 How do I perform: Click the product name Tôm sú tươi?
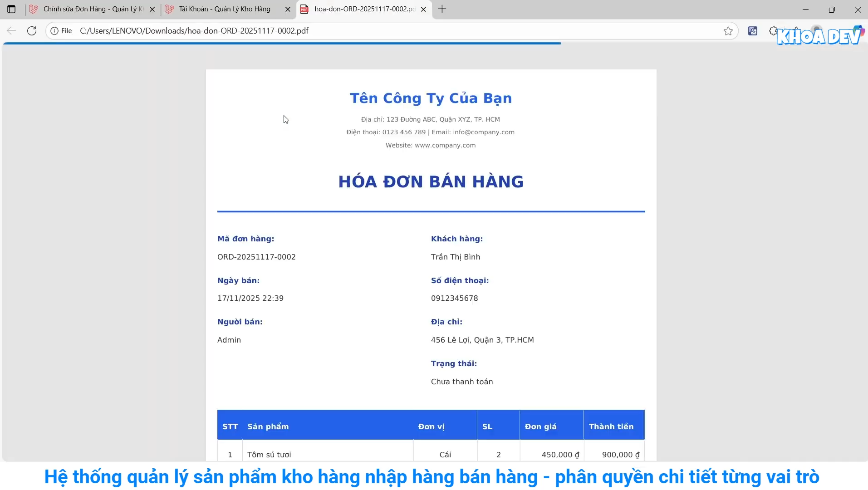[x=269, y=455]
